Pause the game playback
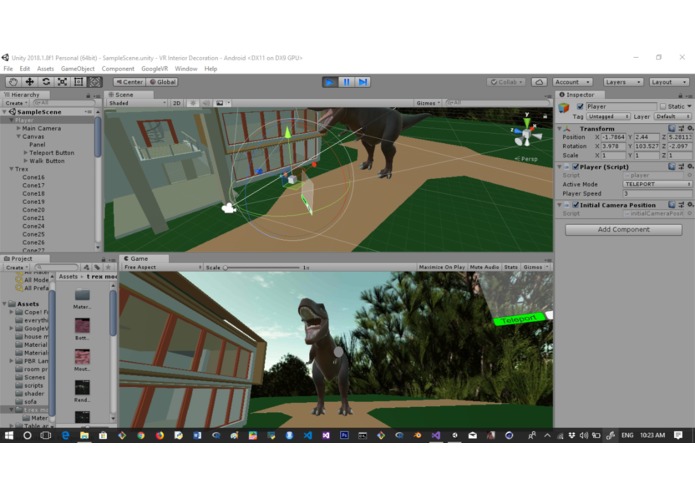695x494 pixels. click(x=346, y=82)
